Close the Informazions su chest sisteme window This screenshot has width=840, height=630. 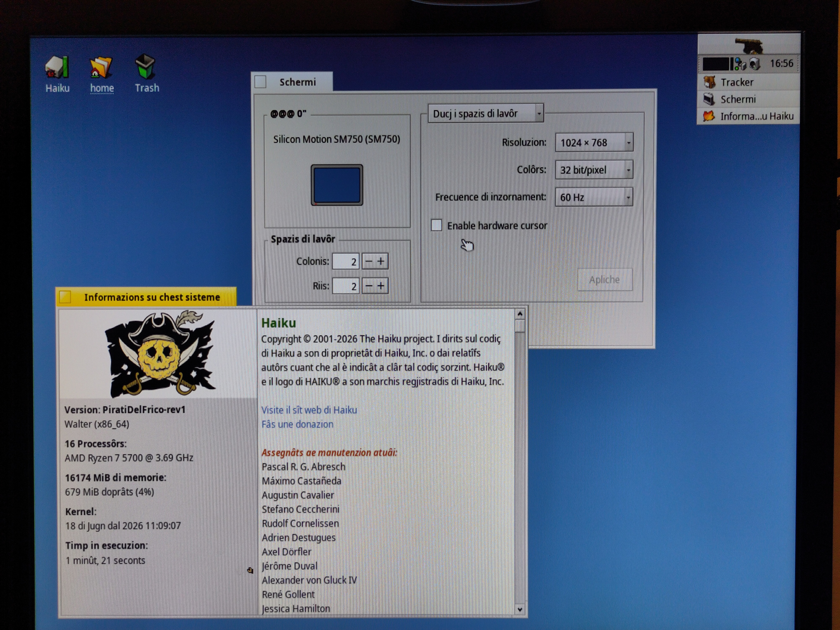click(65, 297)
